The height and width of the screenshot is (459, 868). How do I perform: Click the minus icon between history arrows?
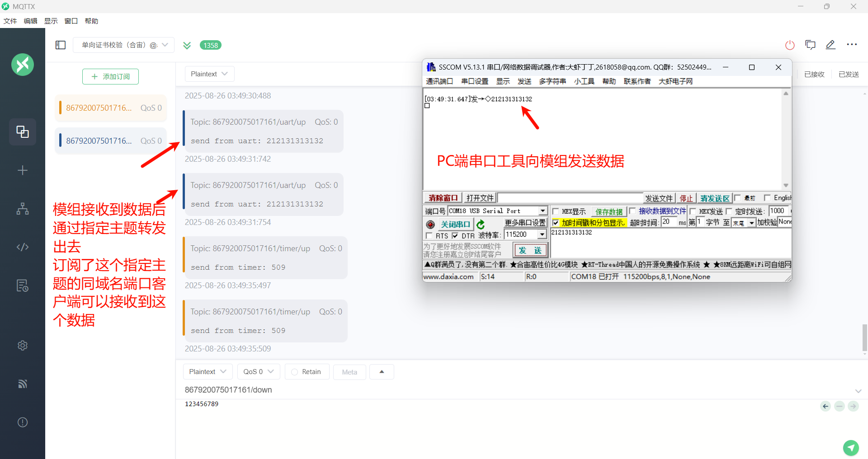tap(840, 406)
